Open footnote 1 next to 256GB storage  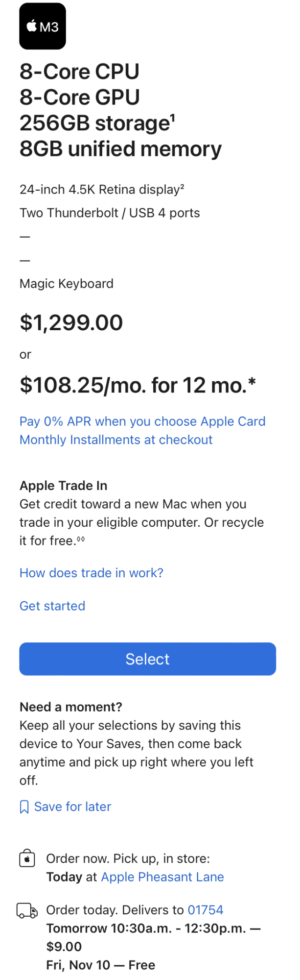173,118
